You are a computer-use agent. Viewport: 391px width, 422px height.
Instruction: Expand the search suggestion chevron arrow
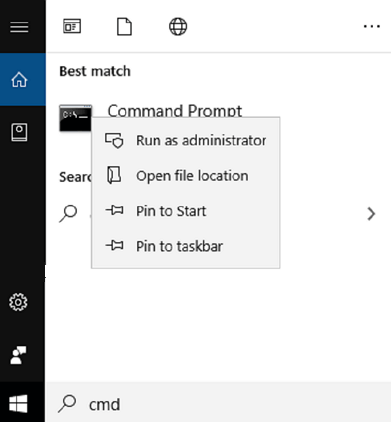point(371,214)
